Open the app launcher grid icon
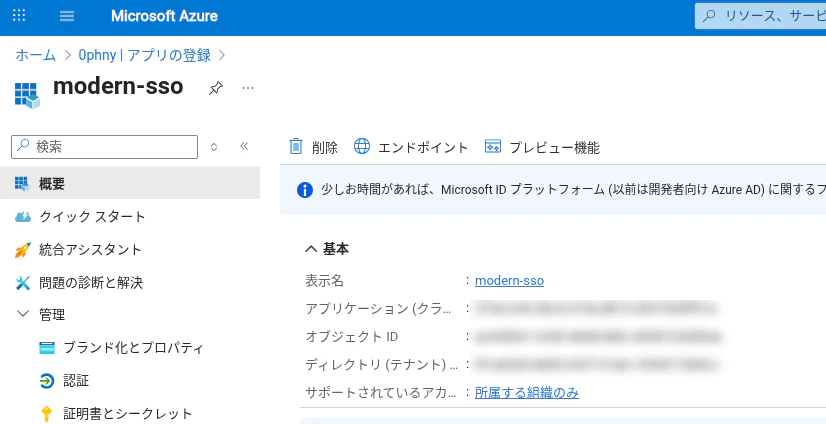Image resolution: width=826 pixels, height=424 pixels. point(19,16)
